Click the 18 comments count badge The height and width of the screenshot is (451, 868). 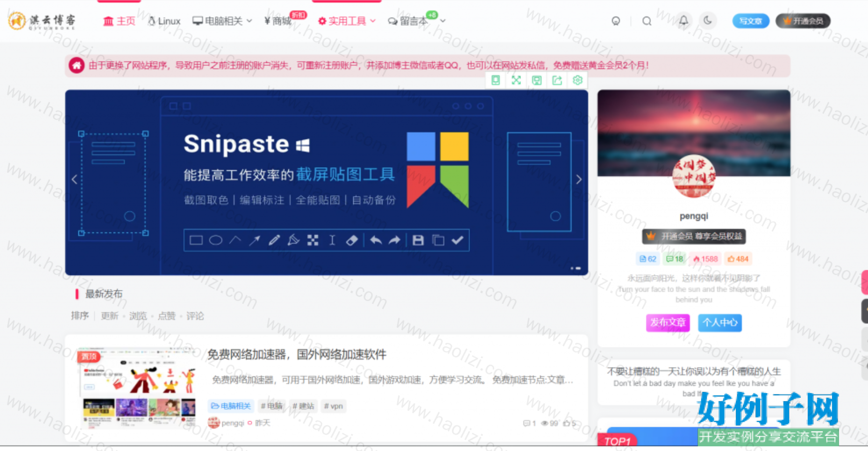675,259
